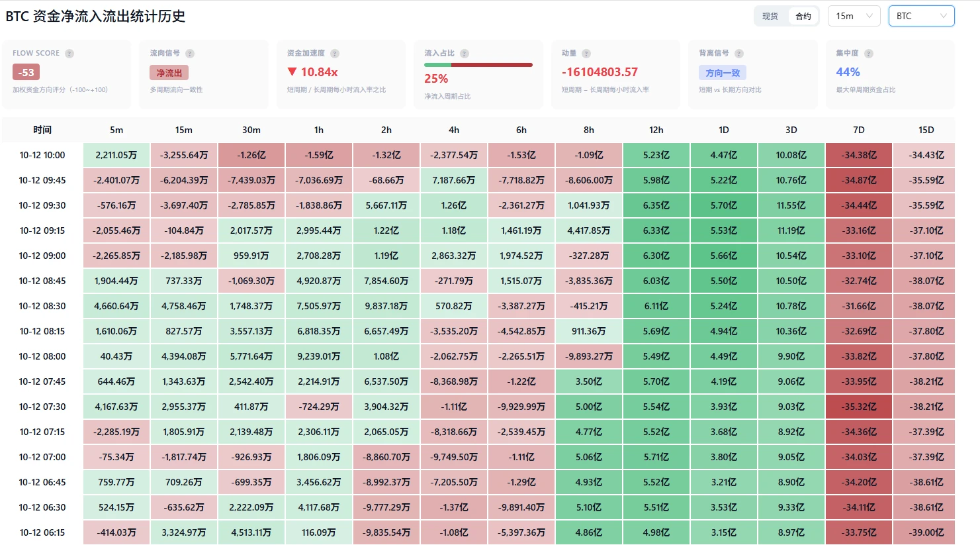Click the 集中度 info icon
980x545 pixels.
coord(869,54)
